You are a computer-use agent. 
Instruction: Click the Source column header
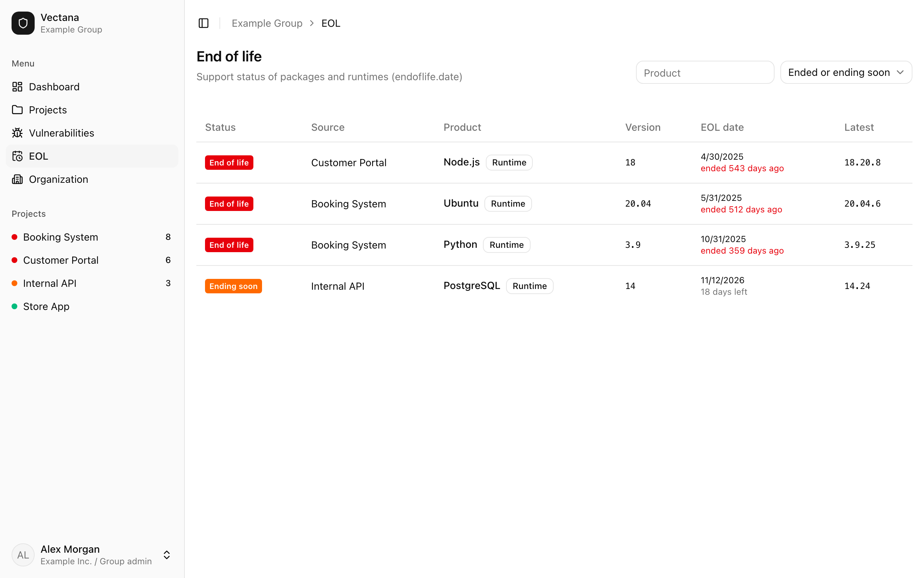[x=328, y=127]
